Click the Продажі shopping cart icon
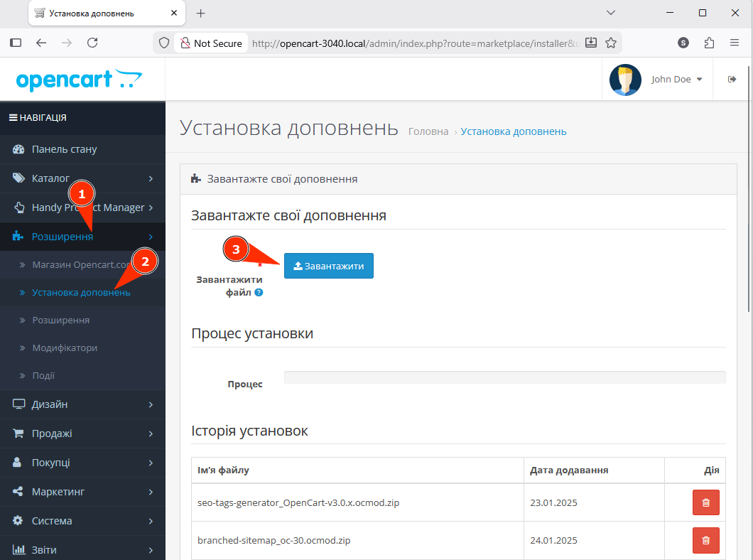Image resolution: width=753 pixels, height=560 pixels. click(x=18, y=434)
